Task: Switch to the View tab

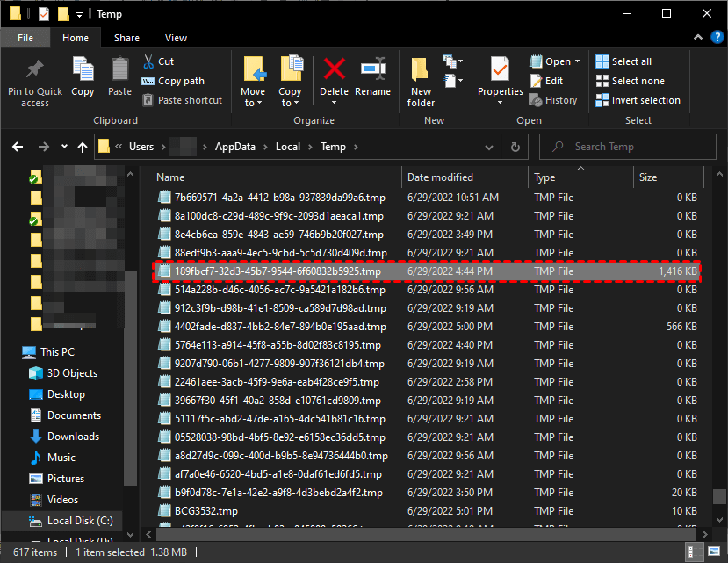Action: point(176,38)
